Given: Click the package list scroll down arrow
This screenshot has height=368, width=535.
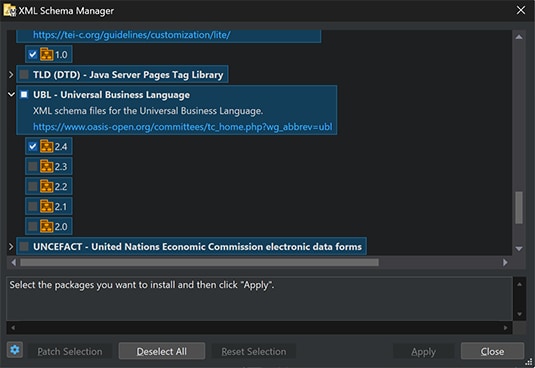Looking at the screenshot, I should 519,249.
